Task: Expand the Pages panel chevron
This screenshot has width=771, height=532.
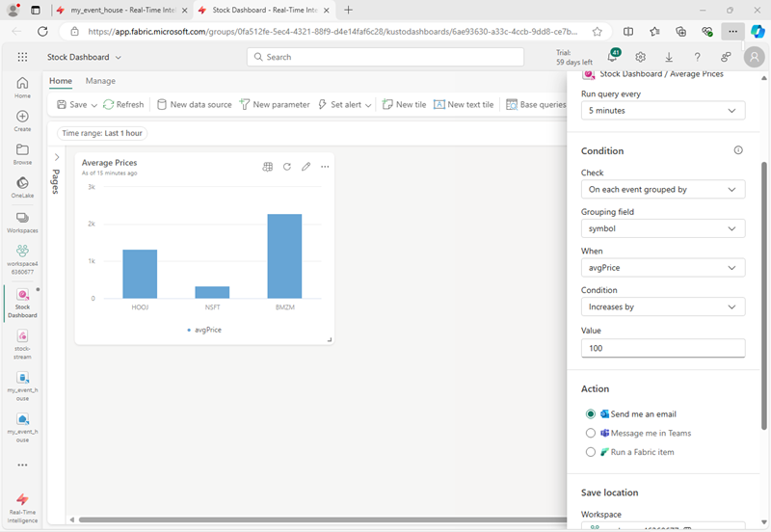Action: pyautogui.click(x=57, y=157)
